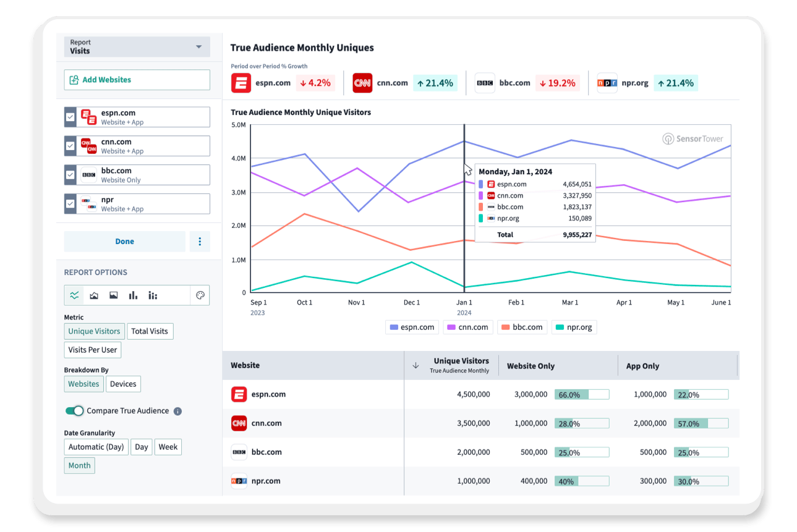The image size is (797, 532).
Task: Click the Done button
Action: coord(124,241)
